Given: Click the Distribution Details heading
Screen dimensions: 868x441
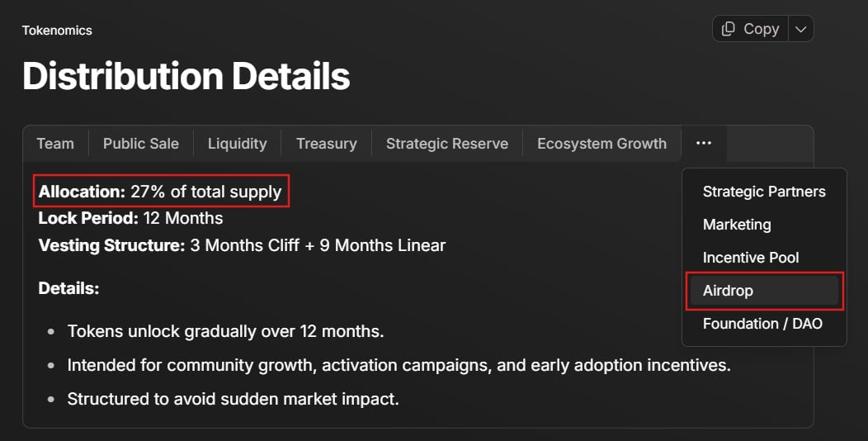Looking at the screenshot, I should pos(186,76).
